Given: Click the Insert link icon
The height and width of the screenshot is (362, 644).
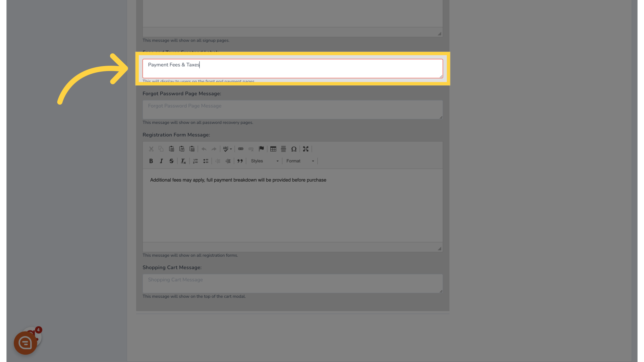Looking at the screenshot, I should [x=240, y=149].
